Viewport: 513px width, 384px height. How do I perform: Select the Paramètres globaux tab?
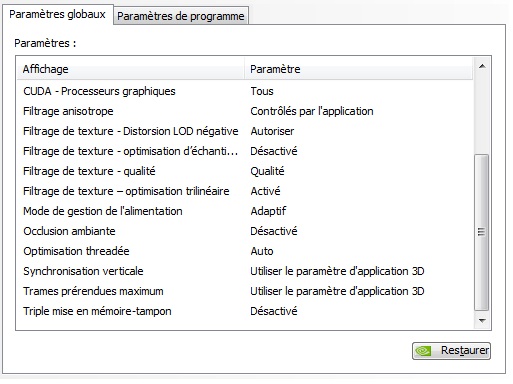(x=57, y=14)
